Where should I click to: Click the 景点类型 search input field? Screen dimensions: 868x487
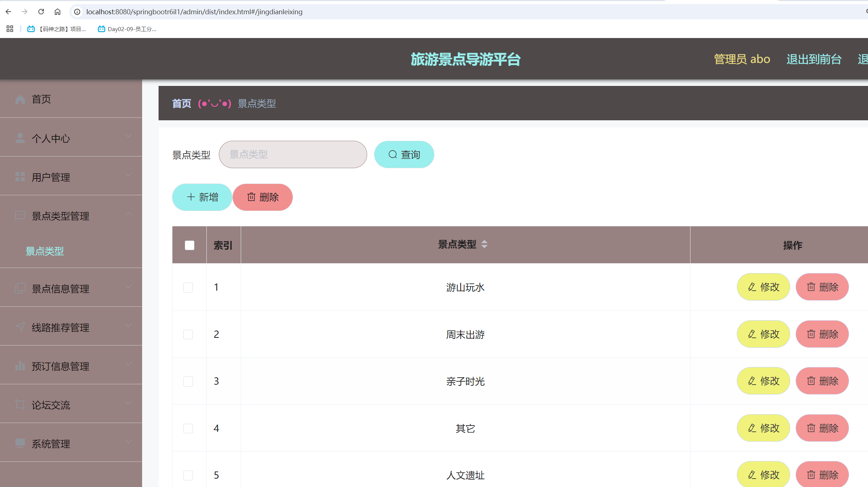tap(292, 154)
